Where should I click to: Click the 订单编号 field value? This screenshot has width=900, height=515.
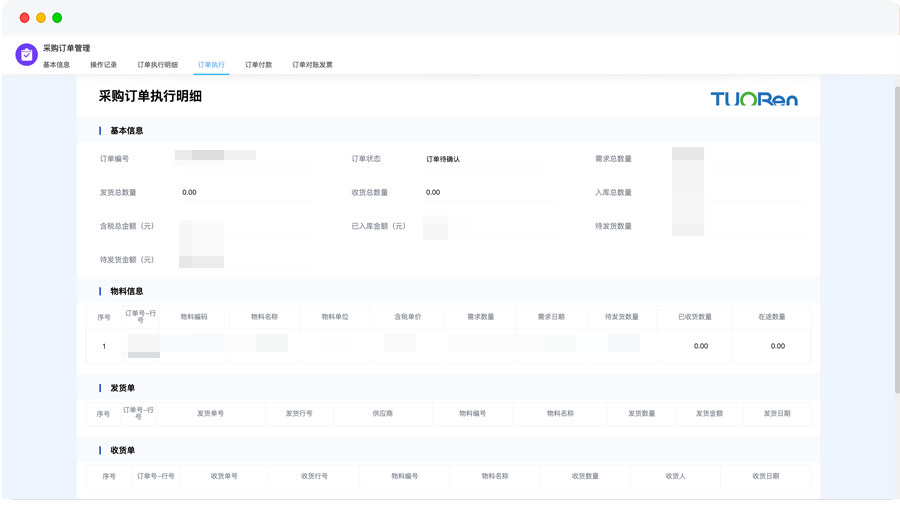[215, 155]
